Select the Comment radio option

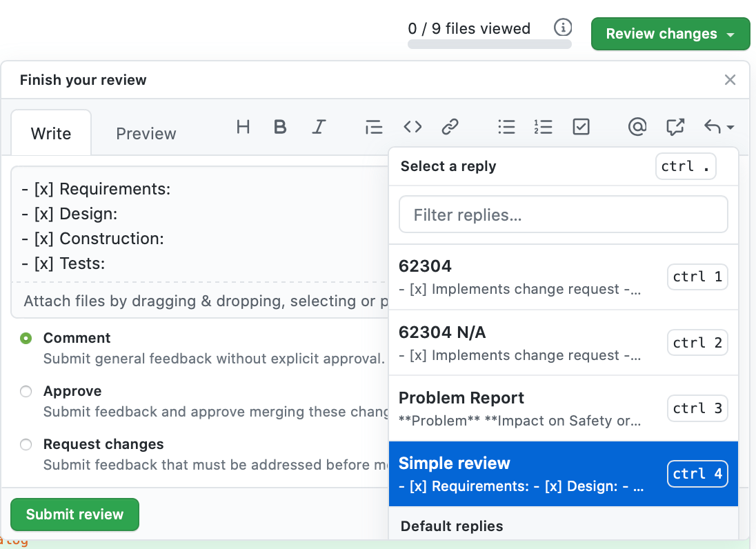click(x=26, y=338)
